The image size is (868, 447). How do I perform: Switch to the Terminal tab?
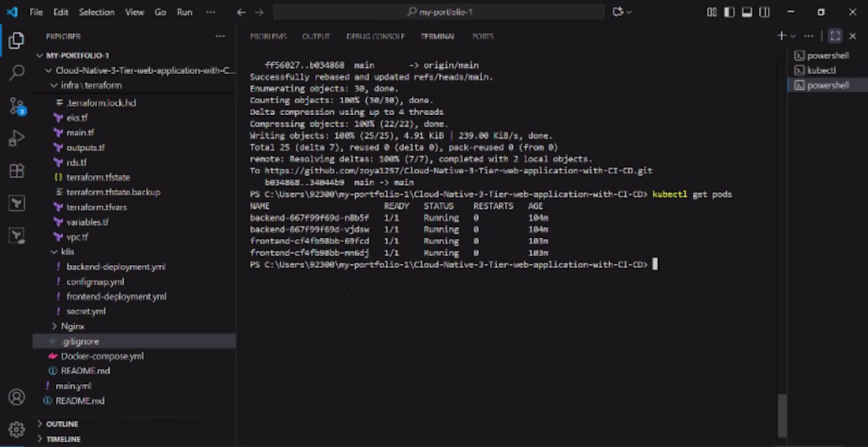point(437,36)
